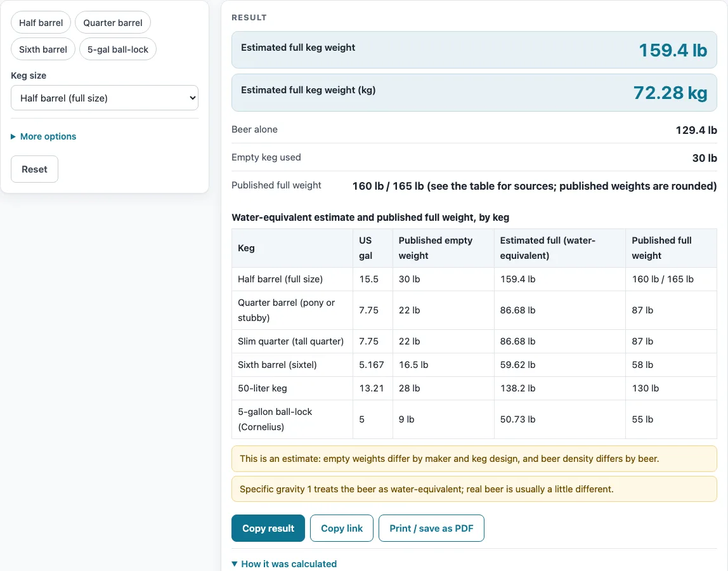728x571 pixels.
Task: Click the Empty keg used 30 lb value
Action: (705, 158)
